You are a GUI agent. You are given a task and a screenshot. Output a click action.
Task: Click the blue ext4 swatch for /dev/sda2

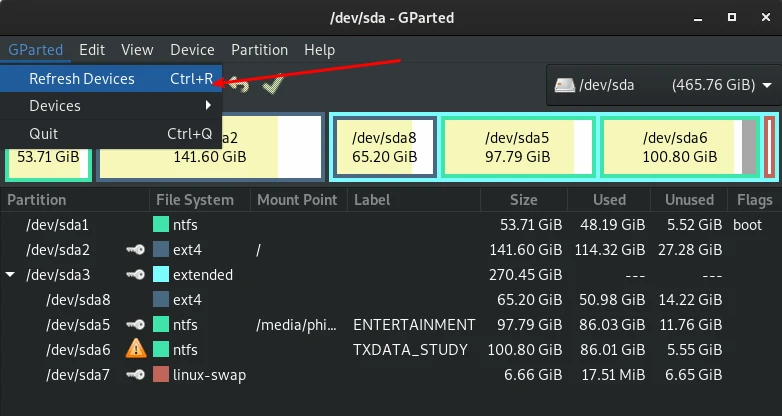[161, 249]
